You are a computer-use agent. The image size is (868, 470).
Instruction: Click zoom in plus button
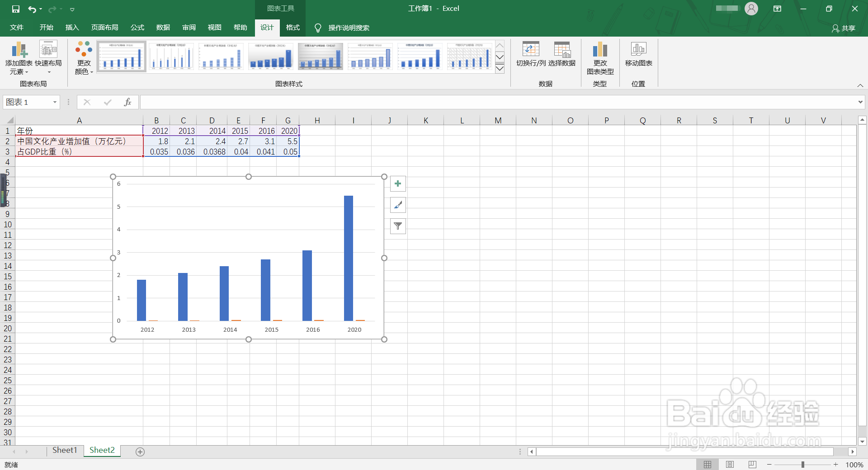836,465
